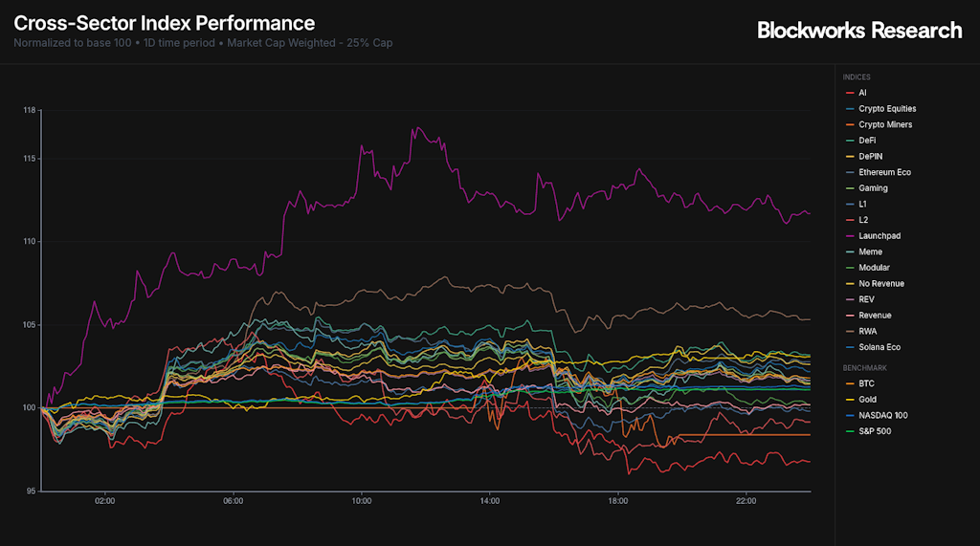This screenshot has height=546, width=980.
Task: Click the Gaming legend entry
Action: pos(873,188)
